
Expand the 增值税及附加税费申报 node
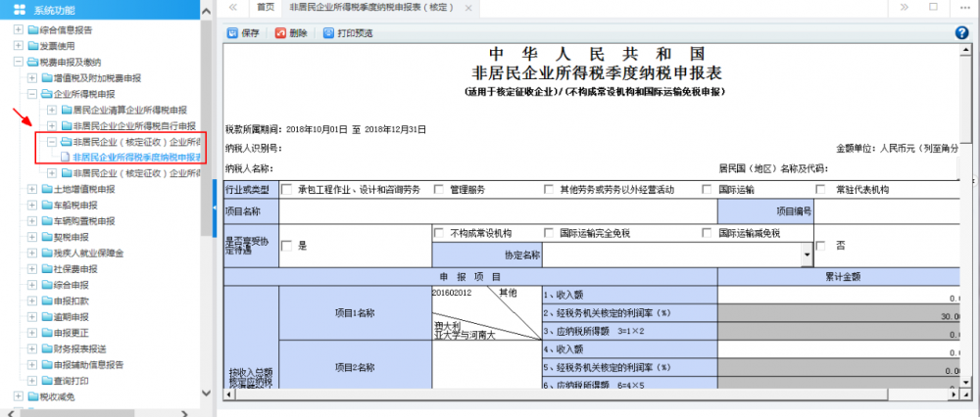32,78
